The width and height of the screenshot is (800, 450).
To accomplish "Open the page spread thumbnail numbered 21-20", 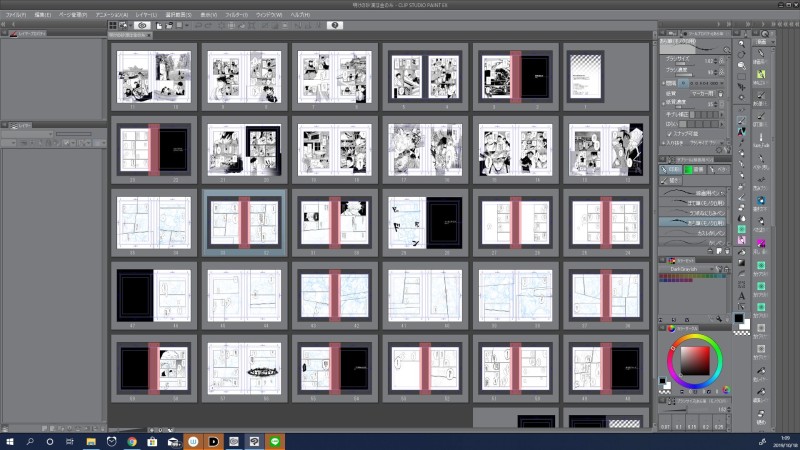I will click(244, 150).
